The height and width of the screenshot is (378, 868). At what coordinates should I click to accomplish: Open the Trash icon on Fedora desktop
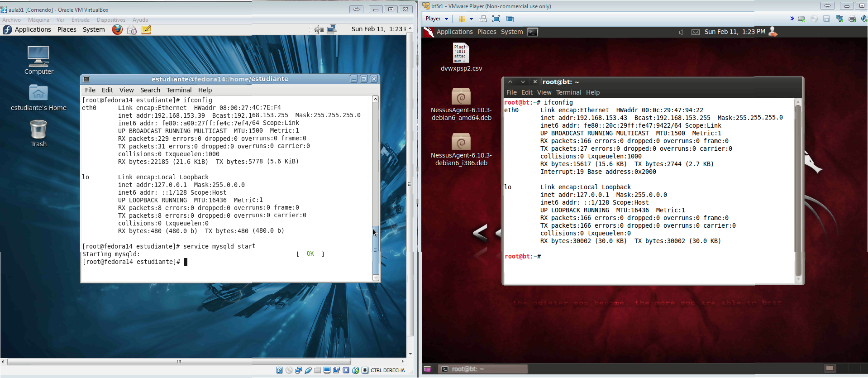[38, 130]
